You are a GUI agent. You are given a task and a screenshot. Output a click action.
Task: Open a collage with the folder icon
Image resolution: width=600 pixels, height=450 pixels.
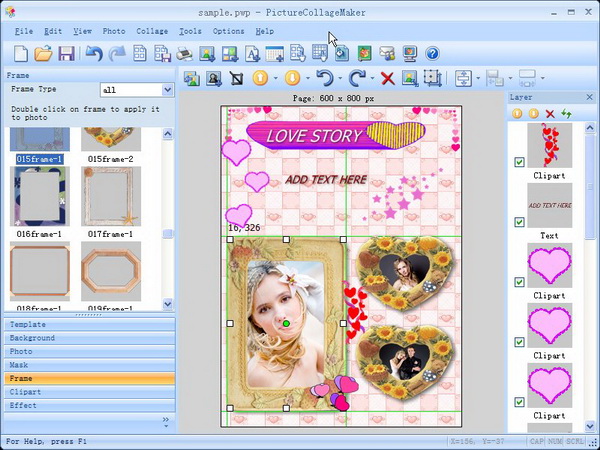coord(42,53)
